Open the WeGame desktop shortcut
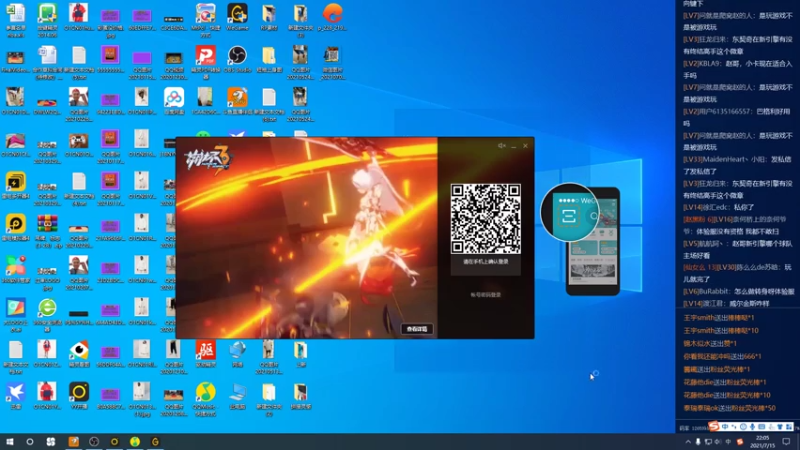 tap(237, 17)
